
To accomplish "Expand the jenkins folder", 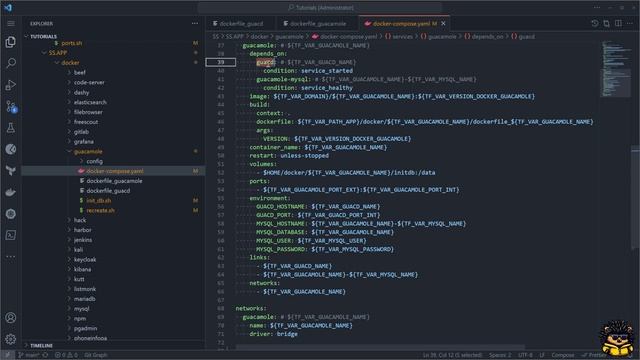I will 69,240.
